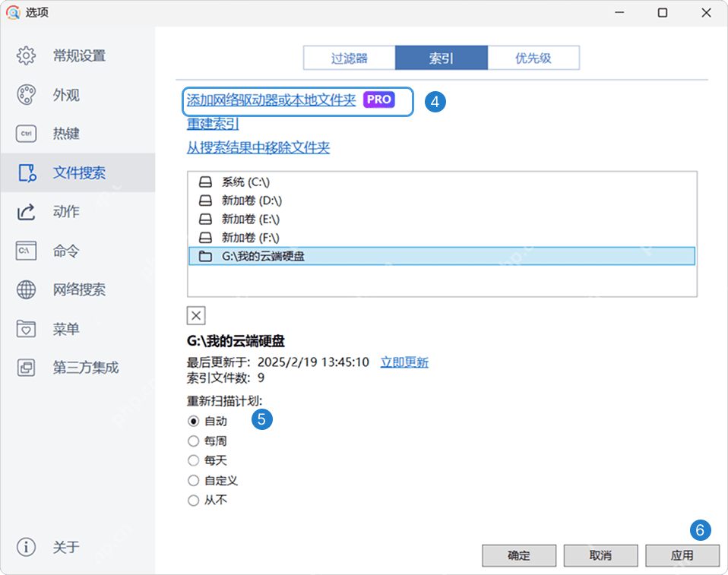The height and width of the screenshot is (575, 728).
Task: Minimize the 选项 window
Action: pyautogui.click(x=619, y=12)
